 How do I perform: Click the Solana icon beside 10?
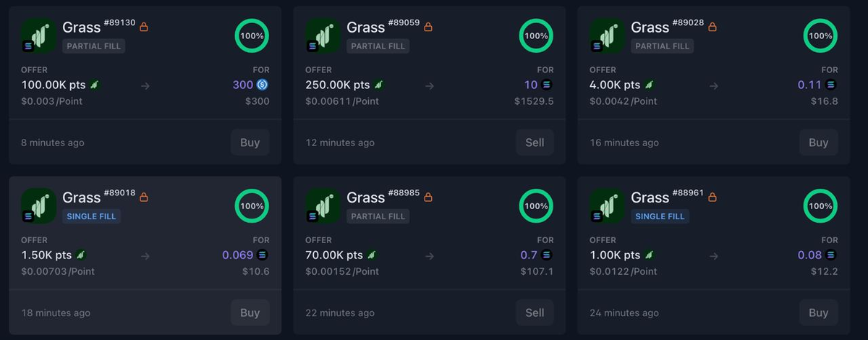tap(547, 85)
